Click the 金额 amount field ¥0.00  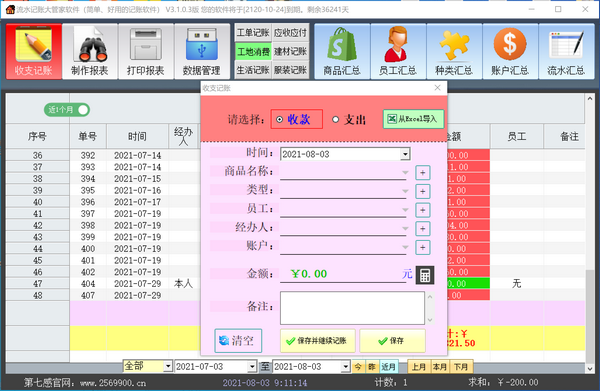(343, 274)
